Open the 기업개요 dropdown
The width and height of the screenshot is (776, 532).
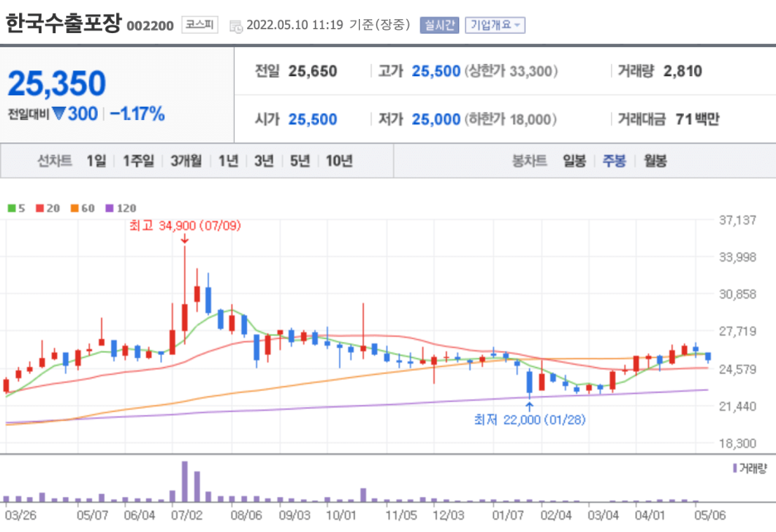point(495,25)
